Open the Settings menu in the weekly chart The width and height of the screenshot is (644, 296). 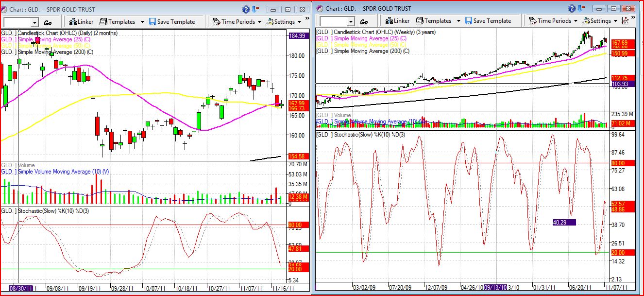[600, 21]
